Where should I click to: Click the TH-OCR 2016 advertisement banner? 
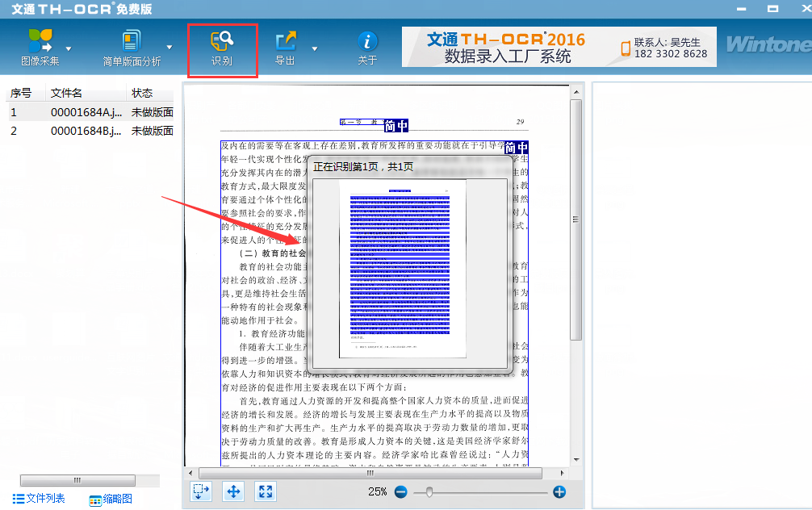(x=559, y=48)
